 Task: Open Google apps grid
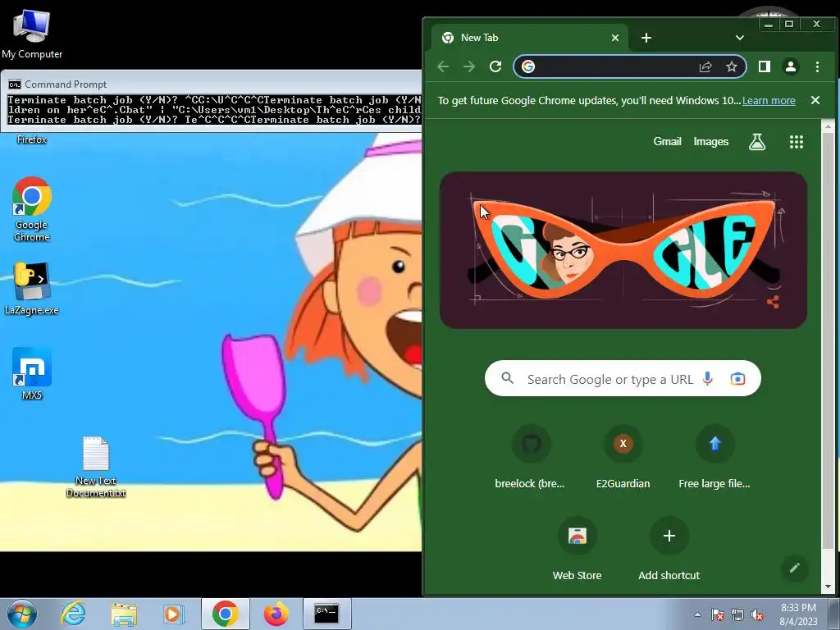796,142
